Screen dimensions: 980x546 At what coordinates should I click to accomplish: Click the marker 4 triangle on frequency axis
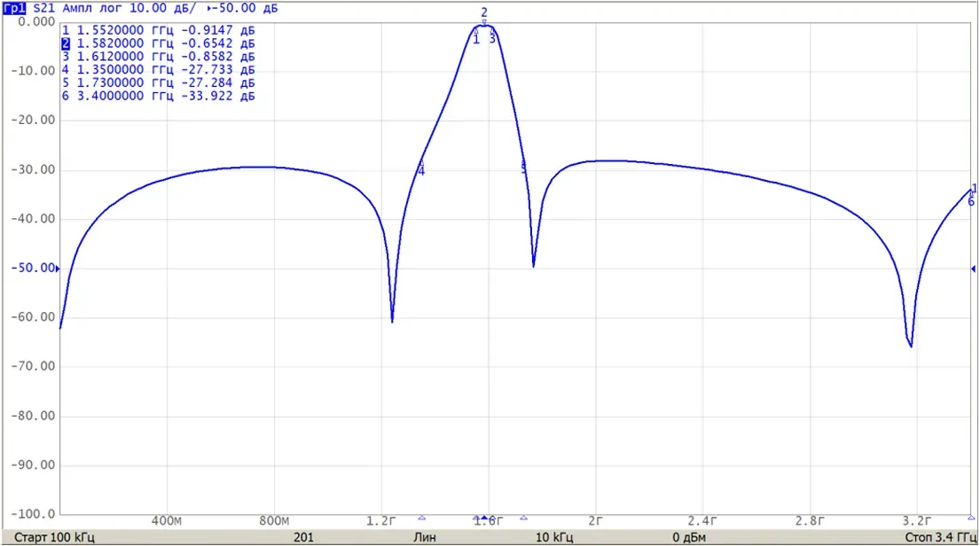[x=422, y=518]
